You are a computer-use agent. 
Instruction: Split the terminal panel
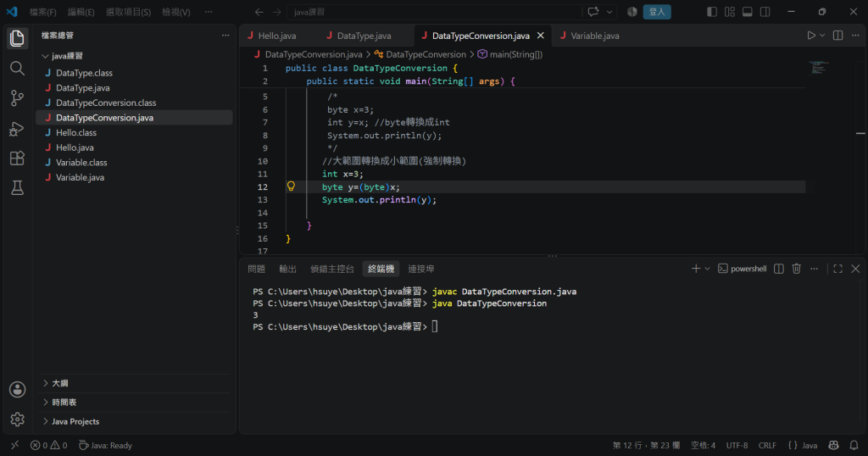tap(779, 269)
